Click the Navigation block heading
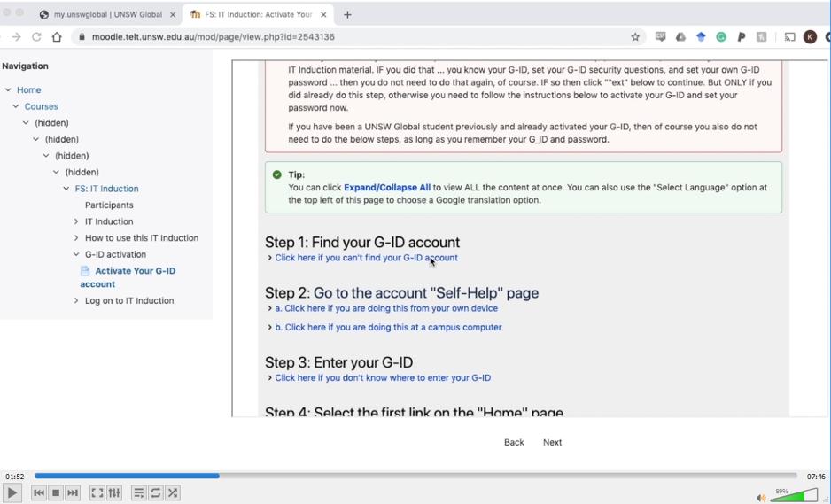The height and width of the screenshot is (504, 831). (25, 66)
